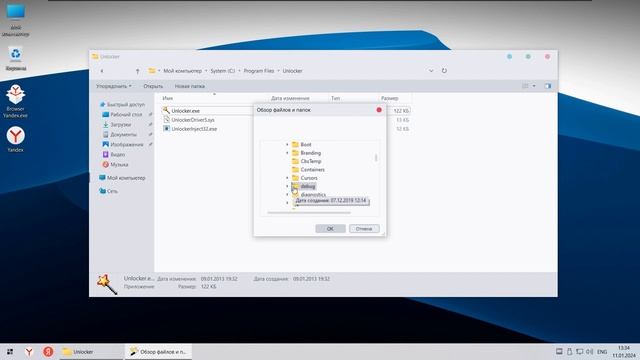Open Yandex Browser from the taskbar
Image resolution: width=640 pixels, height=360 pixels.
[29, 351]
